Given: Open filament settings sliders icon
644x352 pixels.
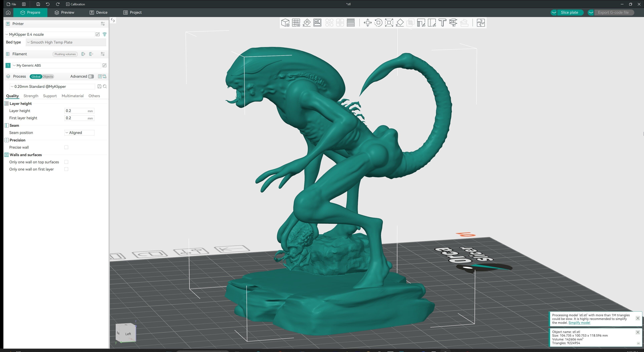Looking at the screenshot, I should (x=103, y=54).
